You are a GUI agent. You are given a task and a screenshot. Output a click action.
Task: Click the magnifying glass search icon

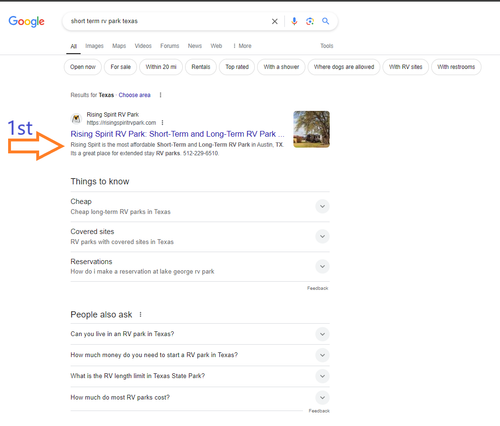click(x=326, y=21)
